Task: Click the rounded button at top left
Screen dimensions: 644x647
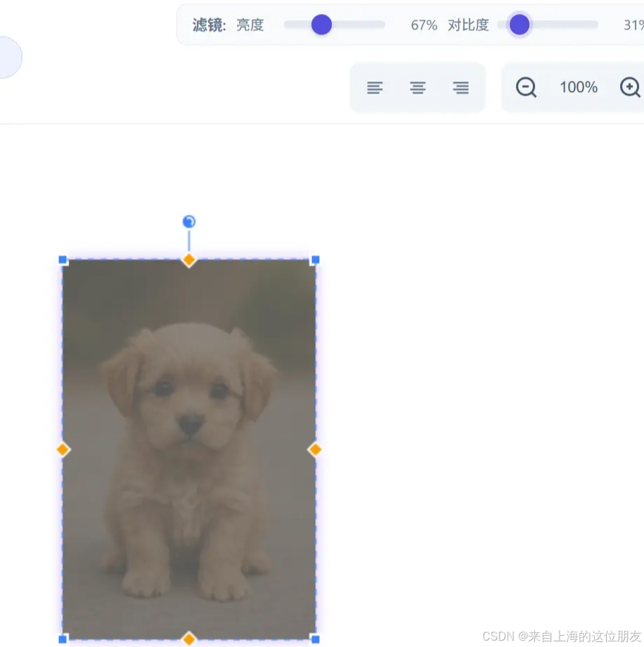Action: [7, 57]
